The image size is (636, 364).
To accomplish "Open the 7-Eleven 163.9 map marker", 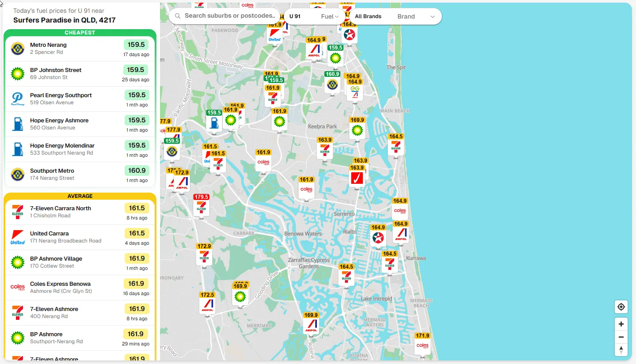I will click(325, 148).
